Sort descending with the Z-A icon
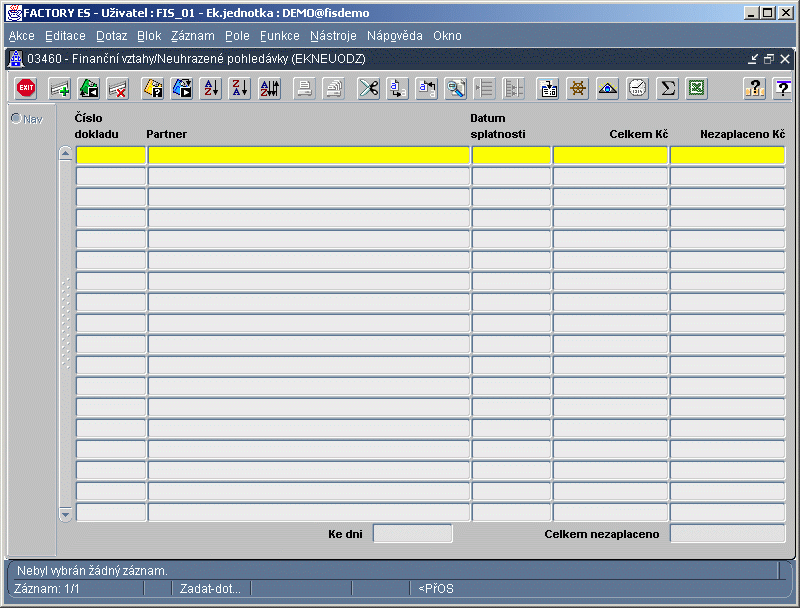The height and width of the screenshot is (608, 800). click(240, 88)
